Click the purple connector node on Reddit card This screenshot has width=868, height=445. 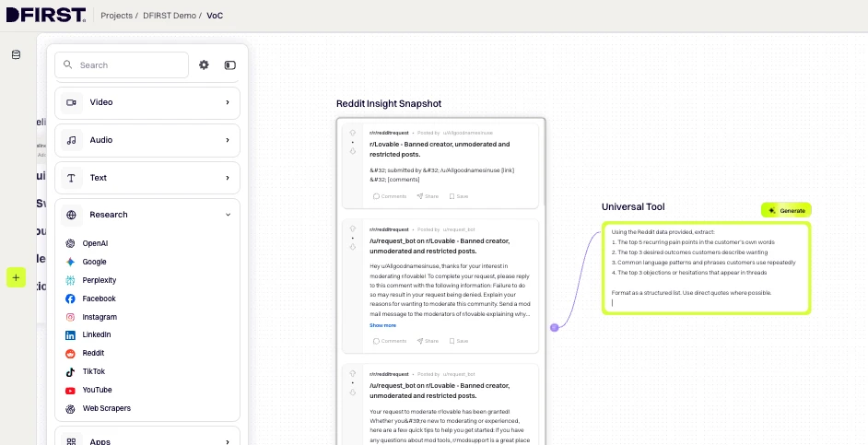pyautogui.click(x=554, y=328)
